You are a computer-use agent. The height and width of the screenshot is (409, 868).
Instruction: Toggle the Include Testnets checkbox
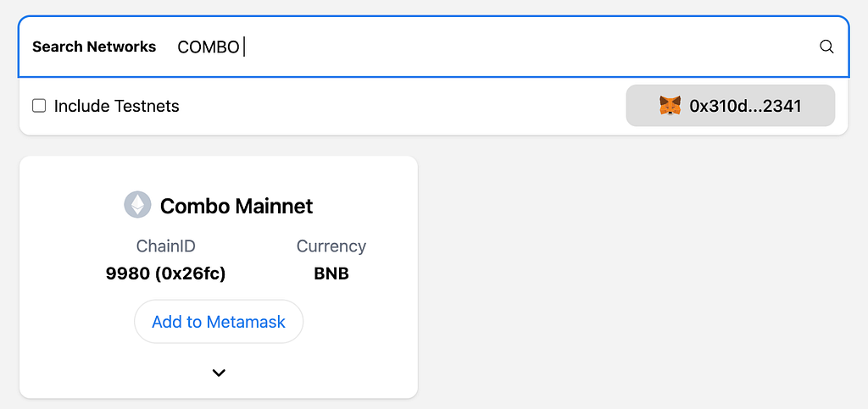click(39, 106)
